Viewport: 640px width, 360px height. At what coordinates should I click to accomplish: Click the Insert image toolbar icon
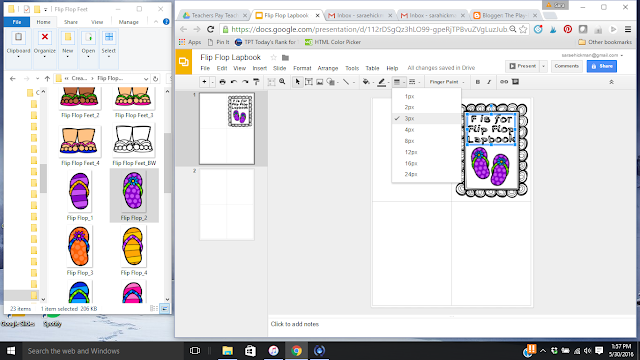coord(320,82)
